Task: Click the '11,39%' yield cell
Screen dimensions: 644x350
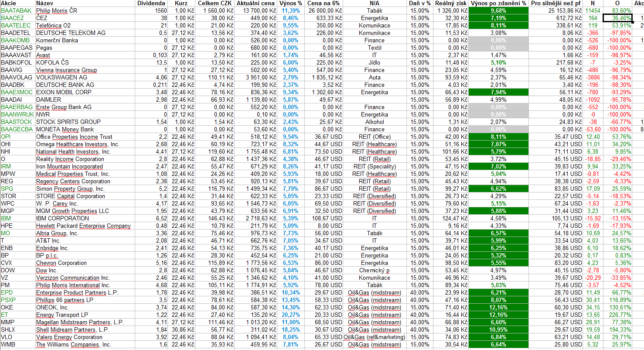Action: coord(290,10)
